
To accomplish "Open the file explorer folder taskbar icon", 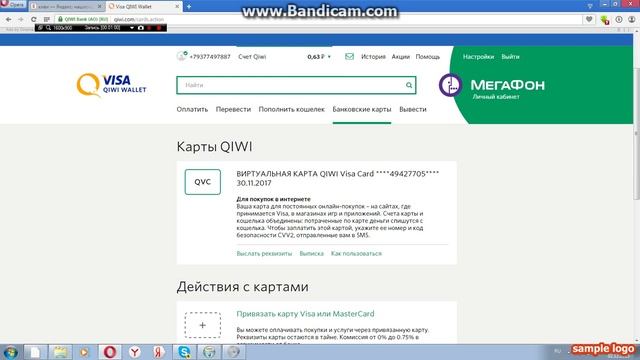I will pyautogui.click(x=60, y=352).
